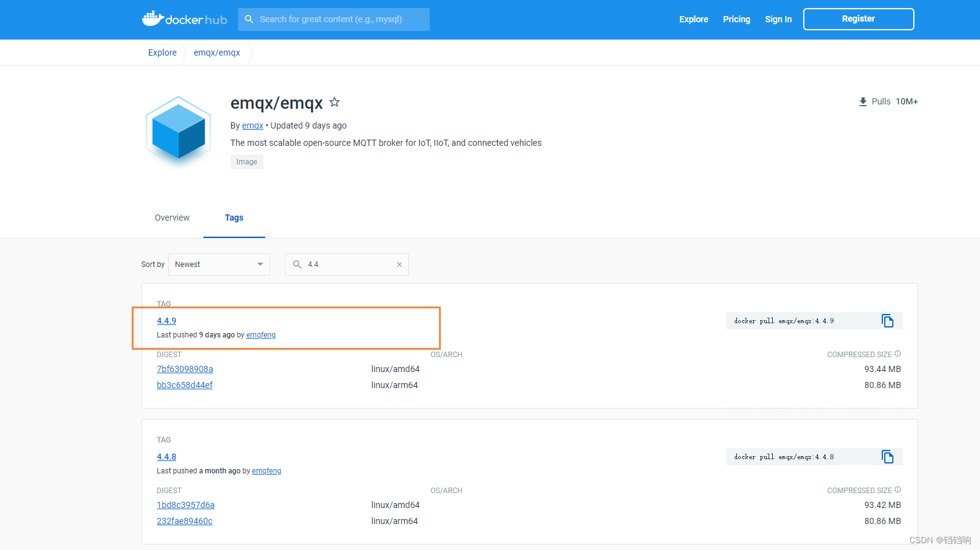Click the tag filter field containing 4.4
The image size is (980, 550).
click(347, 264)
